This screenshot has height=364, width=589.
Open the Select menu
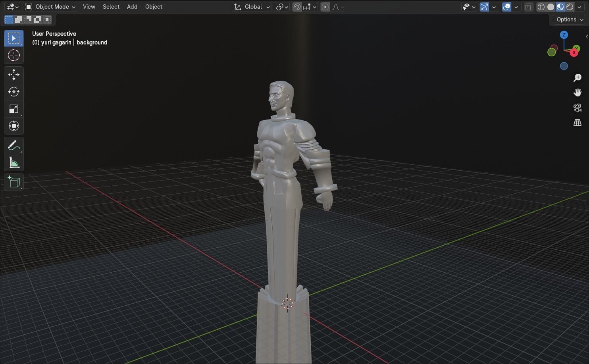tap(111, 7)
